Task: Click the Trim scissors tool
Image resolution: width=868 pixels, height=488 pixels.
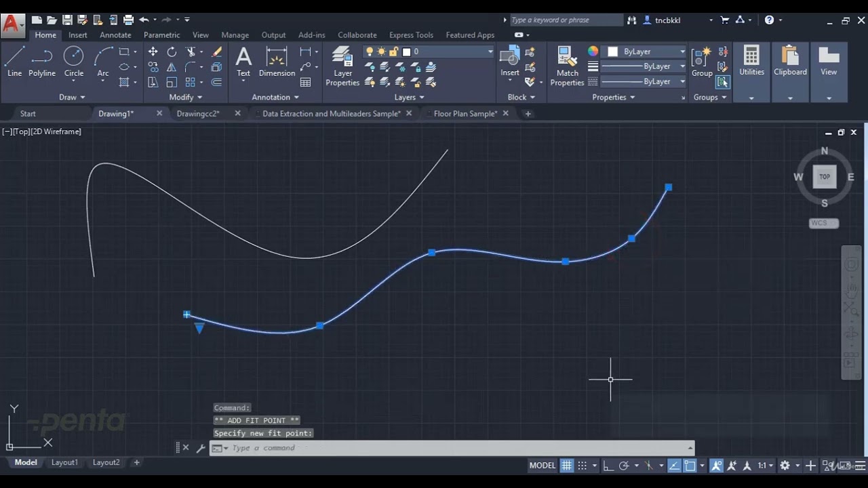Action: click(x=191, y=52)
